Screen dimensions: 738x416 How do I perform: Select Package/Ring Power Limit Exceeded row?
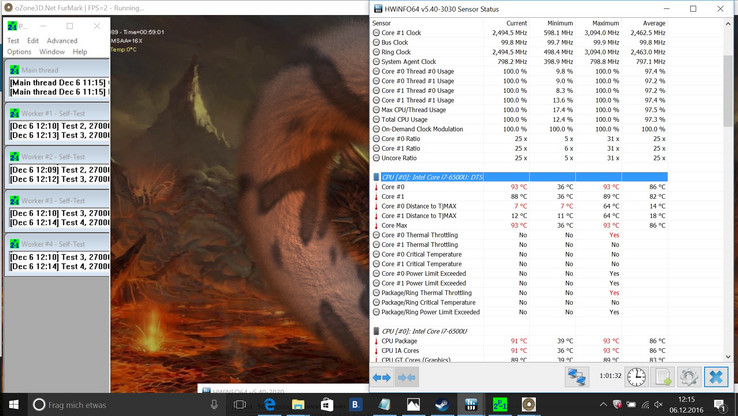[520, 312]
